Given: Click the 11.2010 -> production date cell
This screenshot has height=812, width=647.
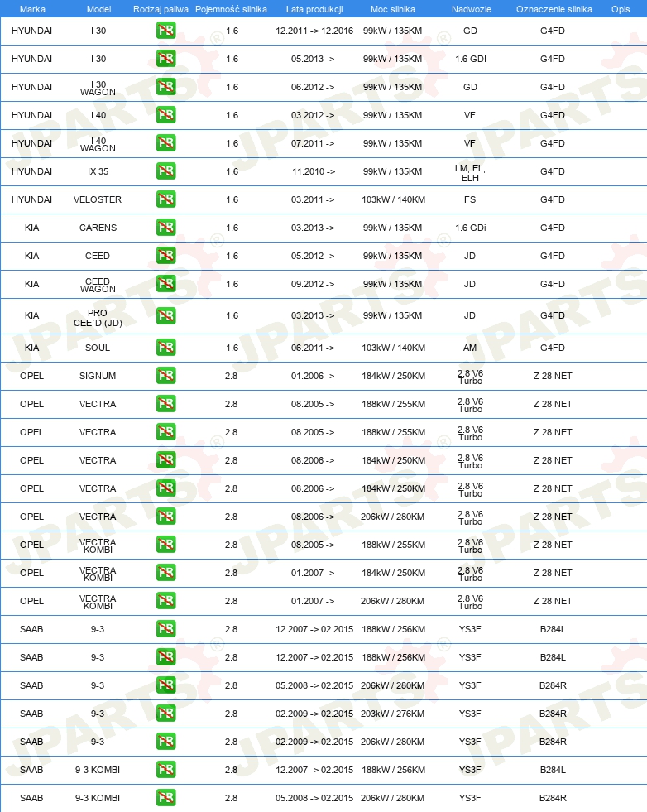Looking at the screenshot, I should coord(313,171).
